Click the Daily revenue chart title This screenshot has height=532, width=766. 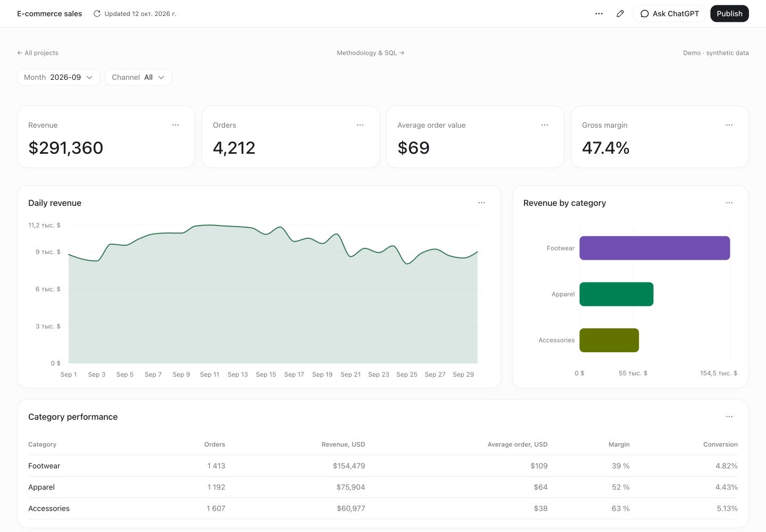pyautogui.click(x=55, y=203)
